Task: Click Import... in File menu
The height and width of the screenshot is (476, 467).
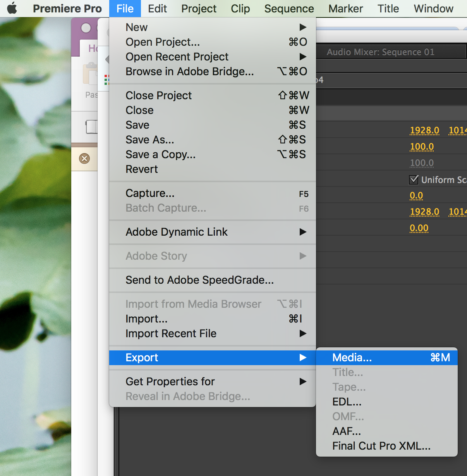Action: coord(146,319)
